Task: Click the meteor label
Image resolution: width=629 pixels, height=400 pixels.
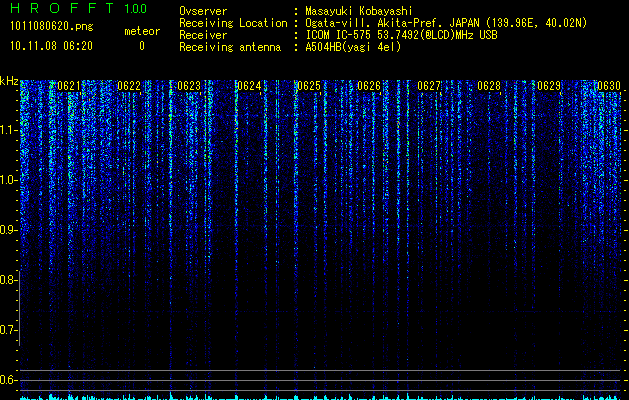Action: (x=142, y=31)
